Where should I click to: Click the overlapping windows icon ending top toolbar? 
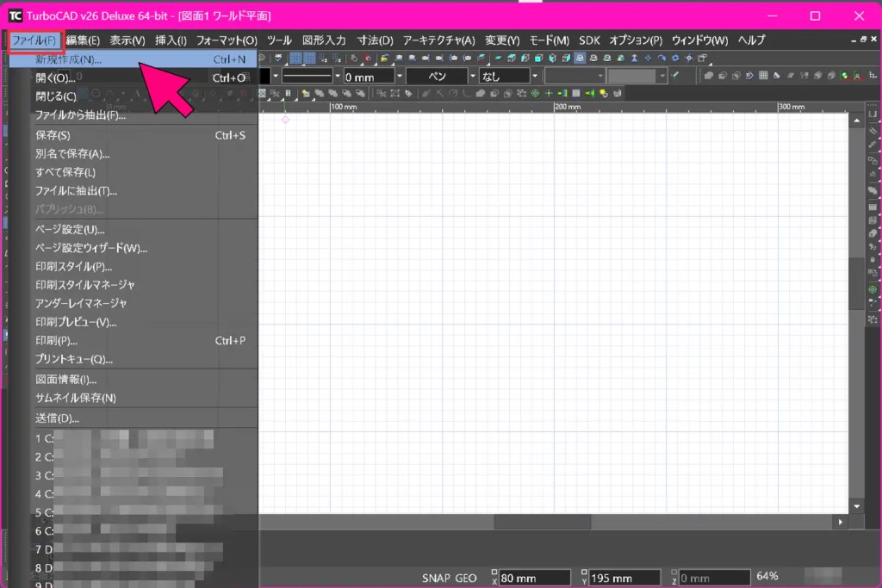click(x=703, y=58)
